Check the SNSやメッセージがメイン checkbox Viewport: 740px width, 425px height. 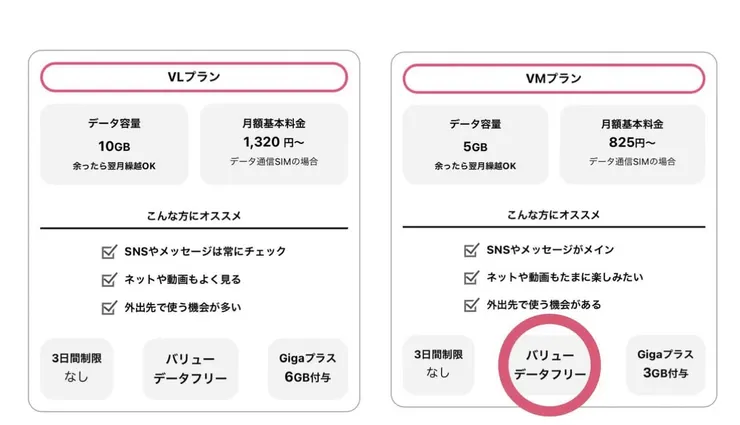tap(472, 251)
